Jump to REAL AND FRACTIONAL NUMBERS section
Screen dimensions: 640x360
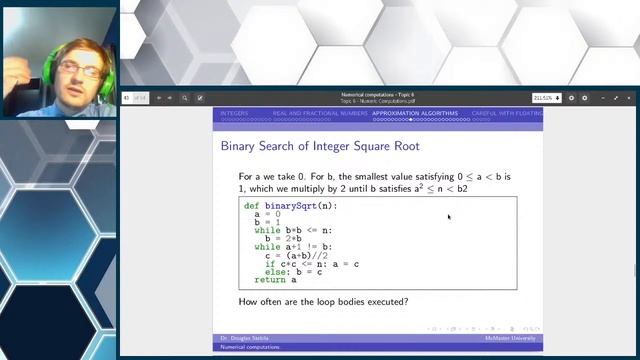320,113
